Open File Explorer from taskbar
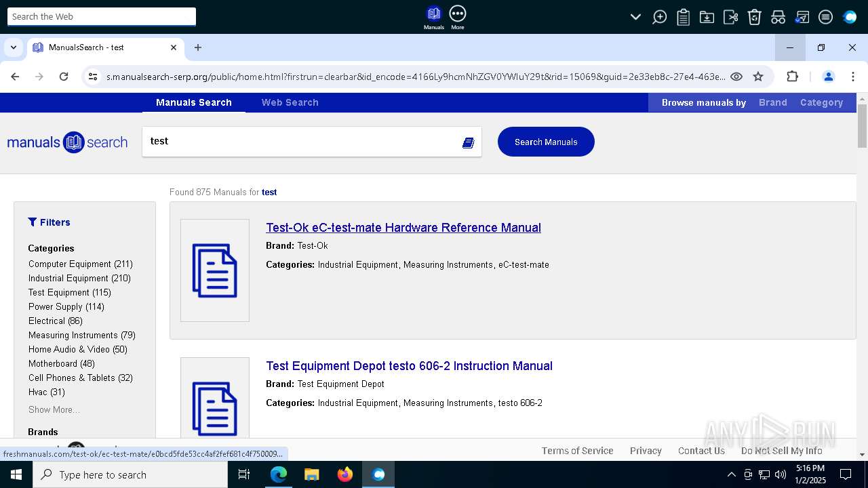Viewport: 868px width, 488px height. [x=312, y=474]
